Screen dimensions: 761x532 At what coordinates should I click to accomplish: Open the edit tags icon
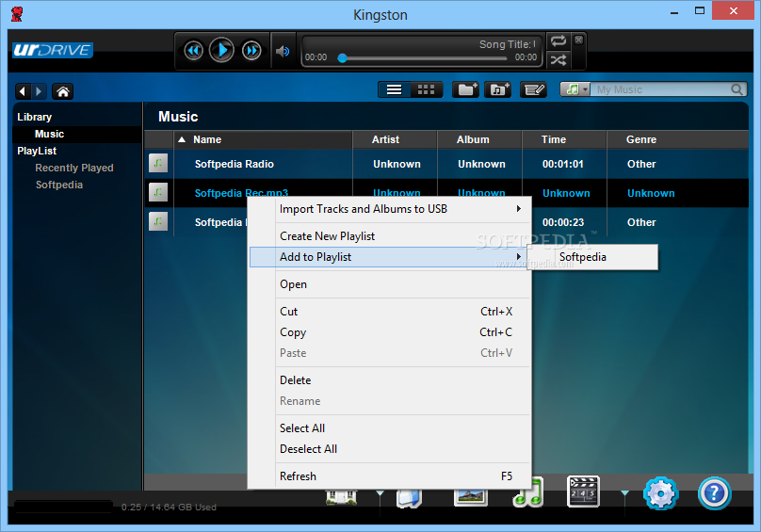click(x=533, y=89)
